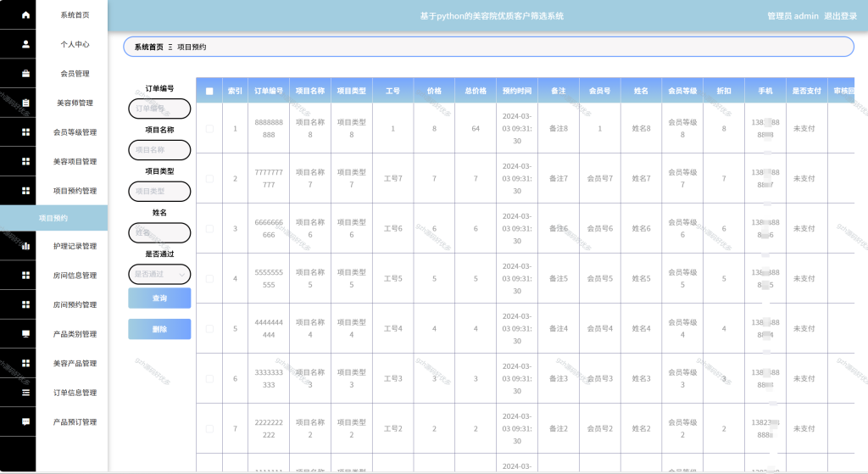Viewport: 868px width, 474px height.
Task: Click the home icon in sidebar
Action: click(x=25, y=15)
